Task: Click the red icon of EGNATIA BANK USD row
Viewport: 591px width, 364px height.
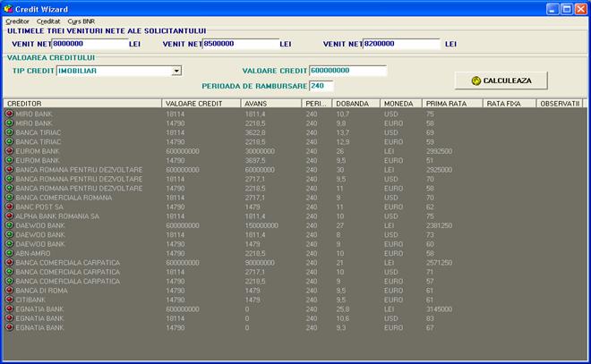Action: click(x=10, y=317)
